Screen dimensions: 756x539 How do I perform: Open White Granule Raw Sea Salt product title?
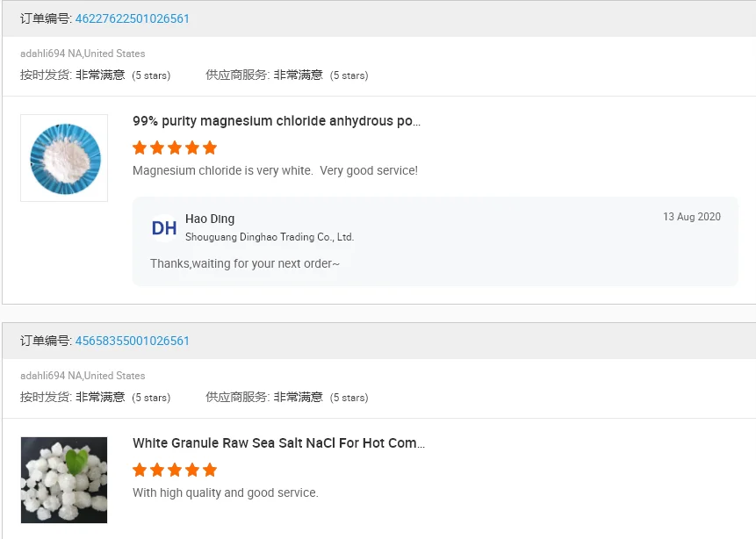(278, 443)
